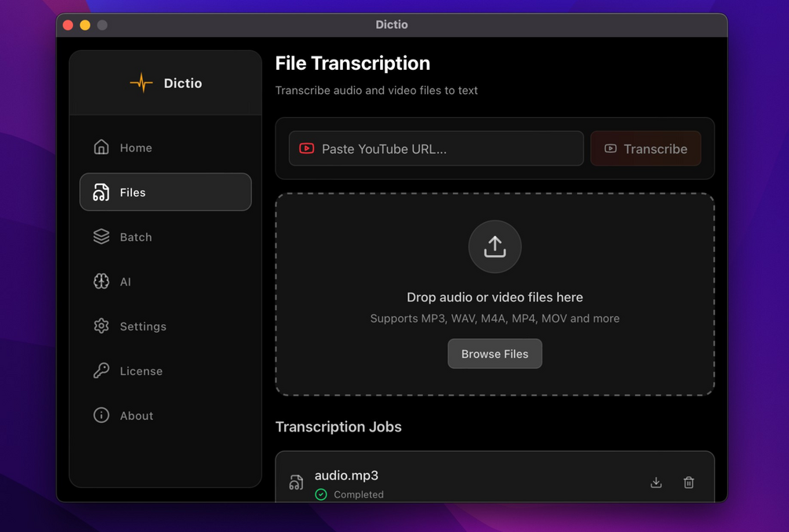
Task: Click the Dictio title in the title bar
Action: (392, 24)
